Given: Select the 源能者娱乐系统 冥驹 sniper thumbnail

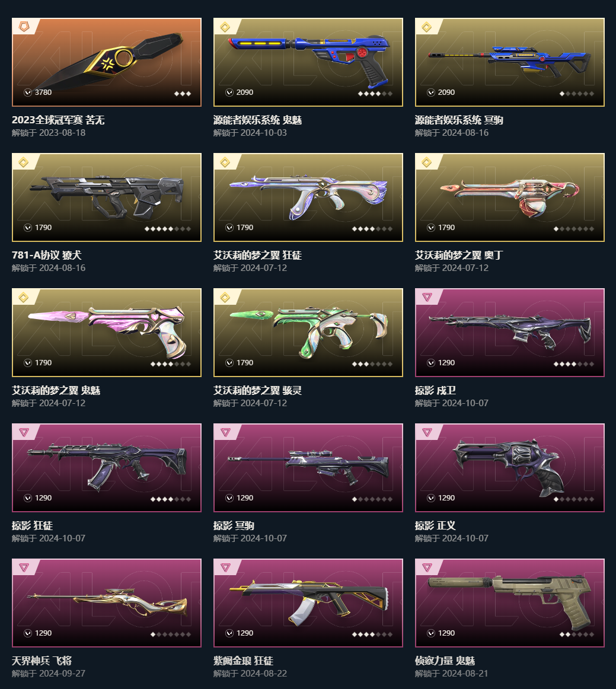Looking at the screenshot, I should pos(510,62).
